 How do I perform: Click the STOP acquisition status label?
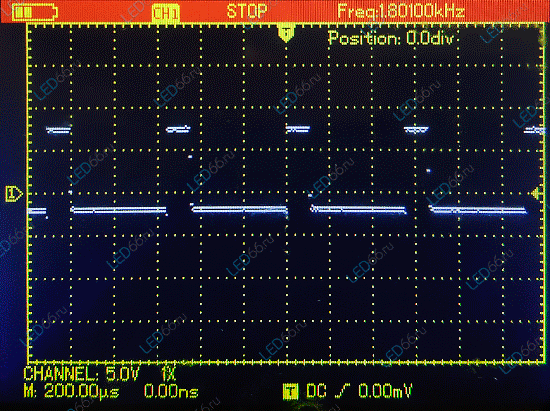247,12
